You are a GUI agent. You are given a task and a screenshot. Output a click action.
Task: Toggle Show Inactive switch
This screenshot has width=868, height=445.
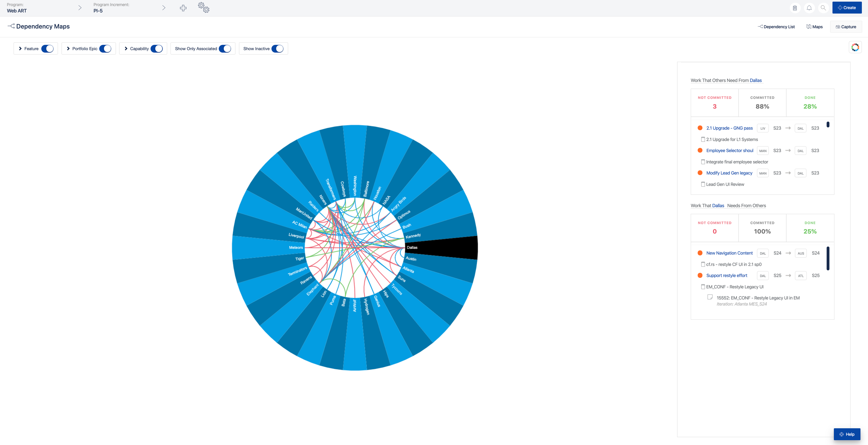[278, 49]
